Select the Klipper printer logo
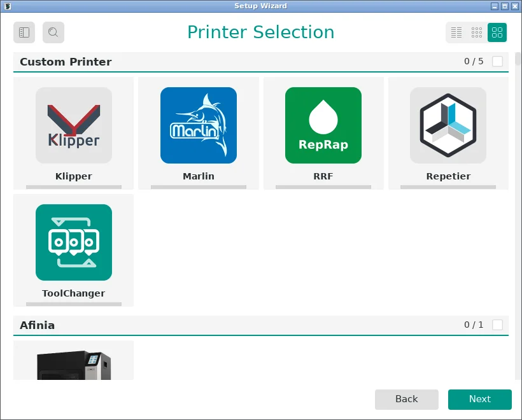522x420 pixels. pos(74,125)
